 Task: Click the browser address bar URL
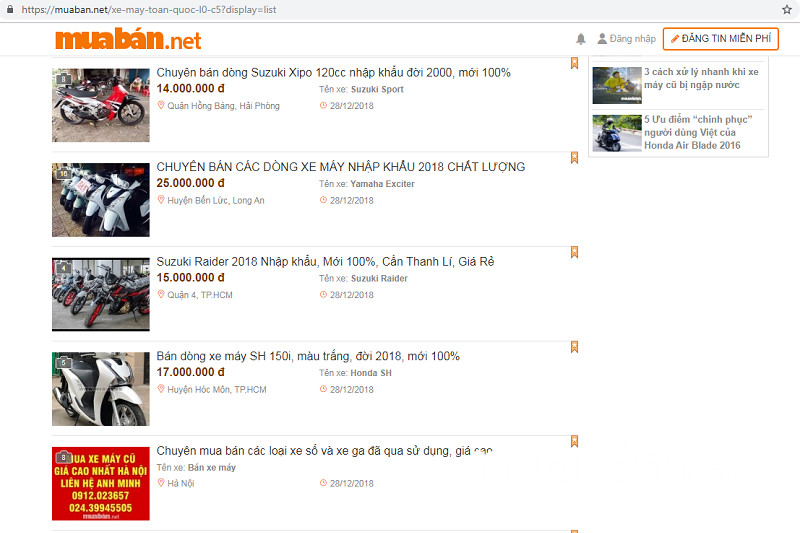149,10
